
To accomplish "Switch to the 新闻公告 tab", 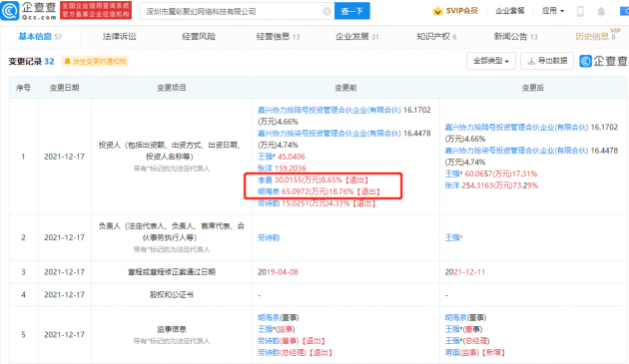I will point(515,37).
